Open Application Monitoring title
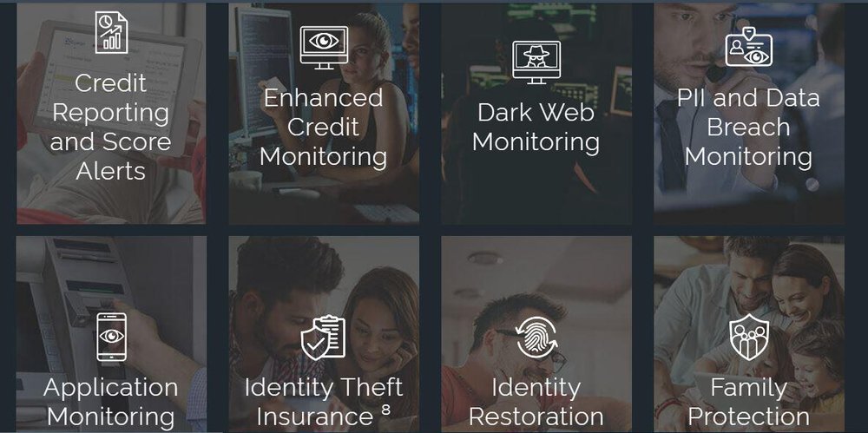The image size is (868, 433). (x=111, y=402)
